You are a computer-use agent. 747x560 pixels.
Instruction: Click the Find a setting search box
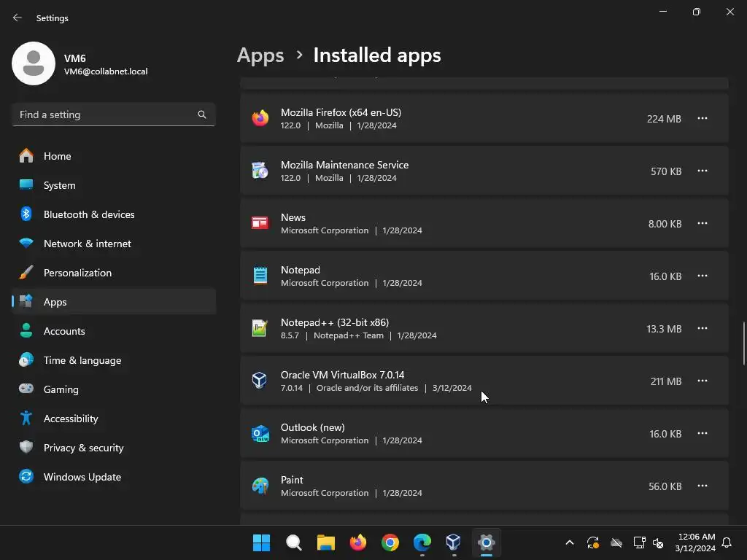coord(106,114)
